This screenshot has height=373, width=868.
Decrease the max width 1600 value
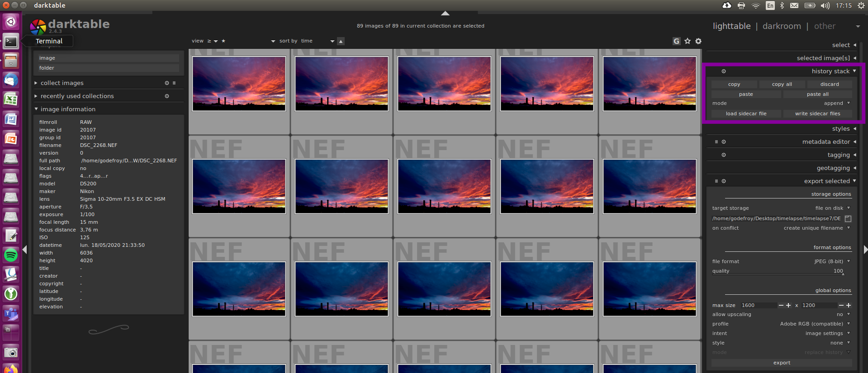pyautogui.click(x=781, y=306)
